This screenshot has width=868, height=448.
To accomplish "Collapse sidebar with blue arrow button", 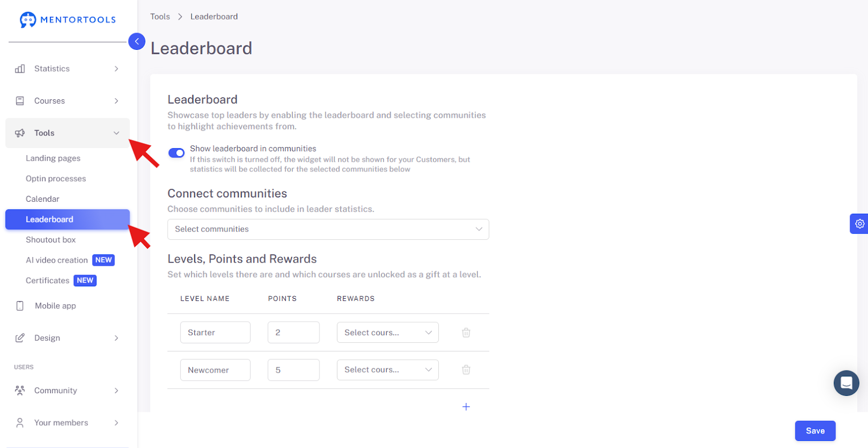I will click(137, 41).
